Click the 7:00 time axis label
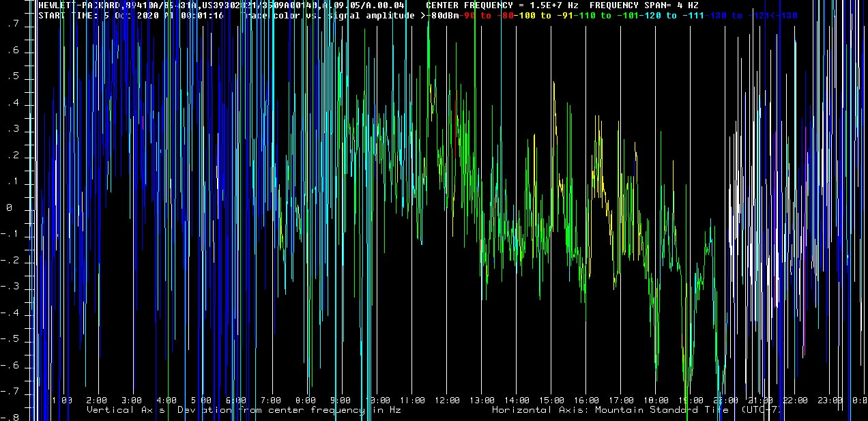 tap(271, 401)
